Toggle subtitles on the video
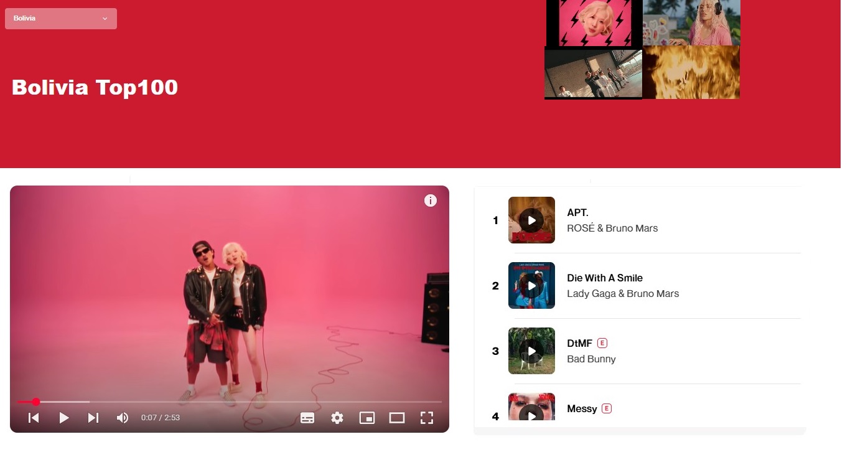 [x=307, y=418]
